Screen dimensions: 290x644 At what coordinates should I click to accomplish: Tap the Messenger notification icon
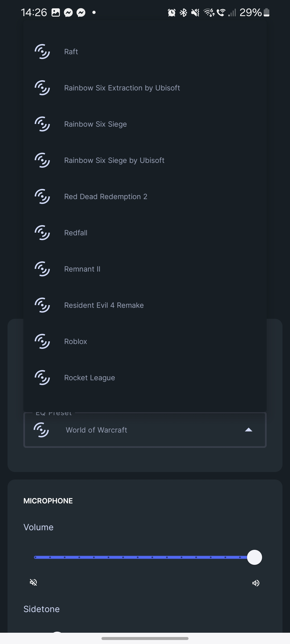(x=68, y=13)
